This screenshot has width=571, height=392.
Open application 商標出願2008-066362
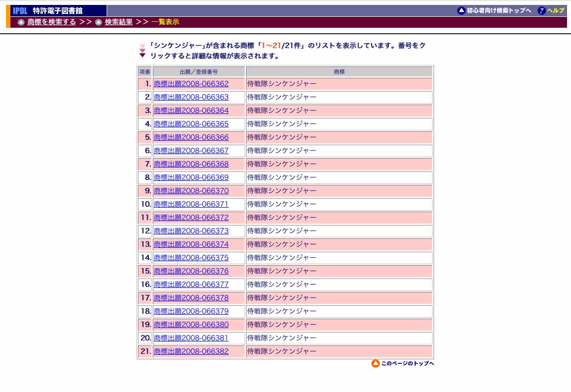[191, 84]
